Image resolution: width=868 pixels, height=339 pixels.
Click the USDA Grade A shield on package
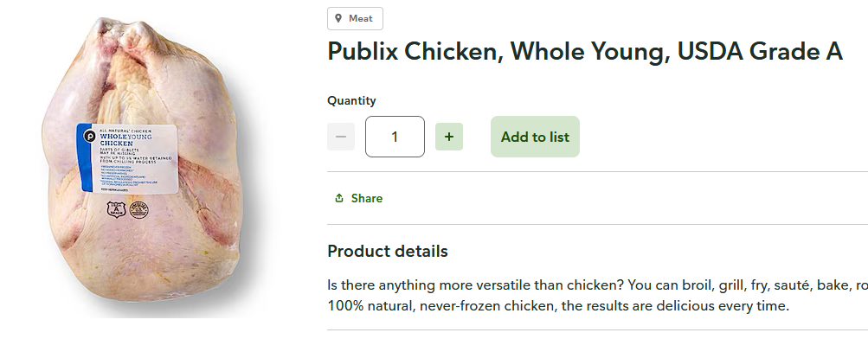pos(116,209)
